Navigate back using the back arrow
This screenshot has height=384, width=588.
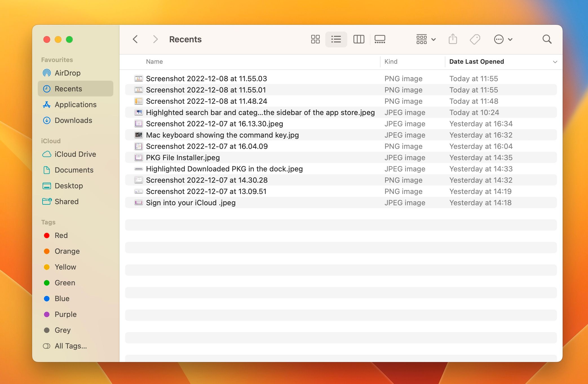136,39
